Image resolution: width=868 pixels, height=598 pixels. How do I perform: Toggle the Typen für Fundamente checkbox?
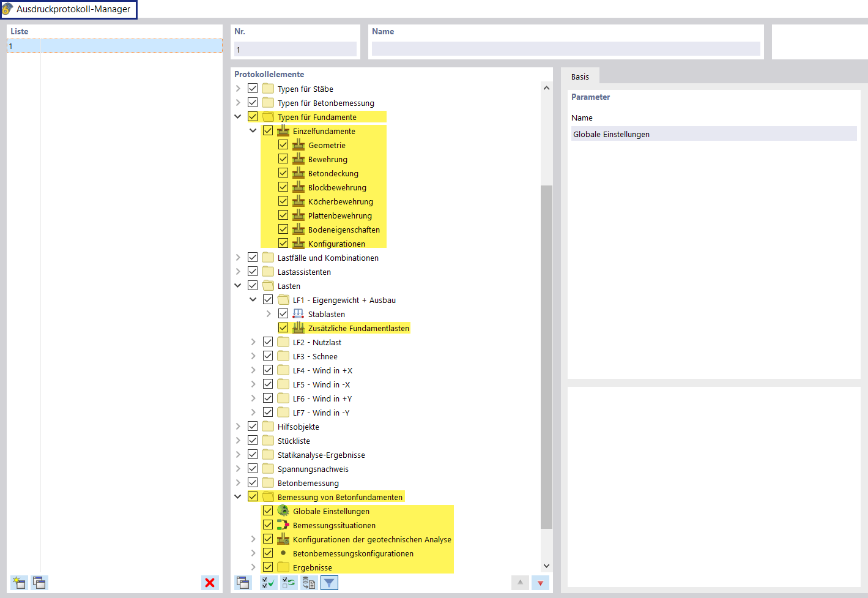tap(253, 116)
